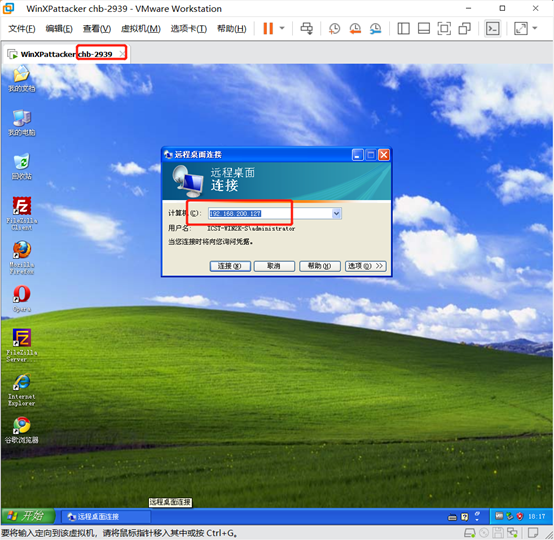Click the 取消 cancel button

pos(274,266)
